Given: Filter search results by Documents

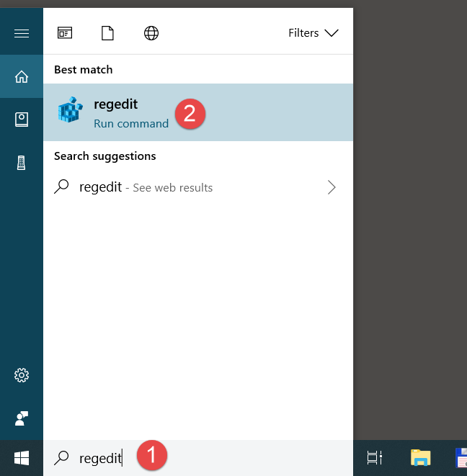Looking at the screenshot, I should (107, 33).
